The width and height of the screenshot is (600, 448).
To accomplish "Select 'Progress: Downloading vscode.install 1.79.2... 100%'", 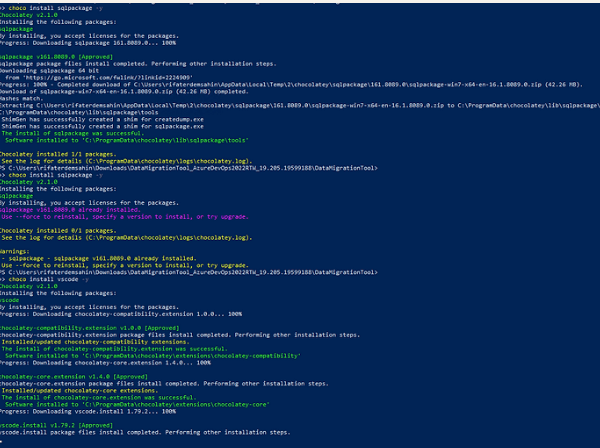I will pyautogui.click(x=88, y=412).
